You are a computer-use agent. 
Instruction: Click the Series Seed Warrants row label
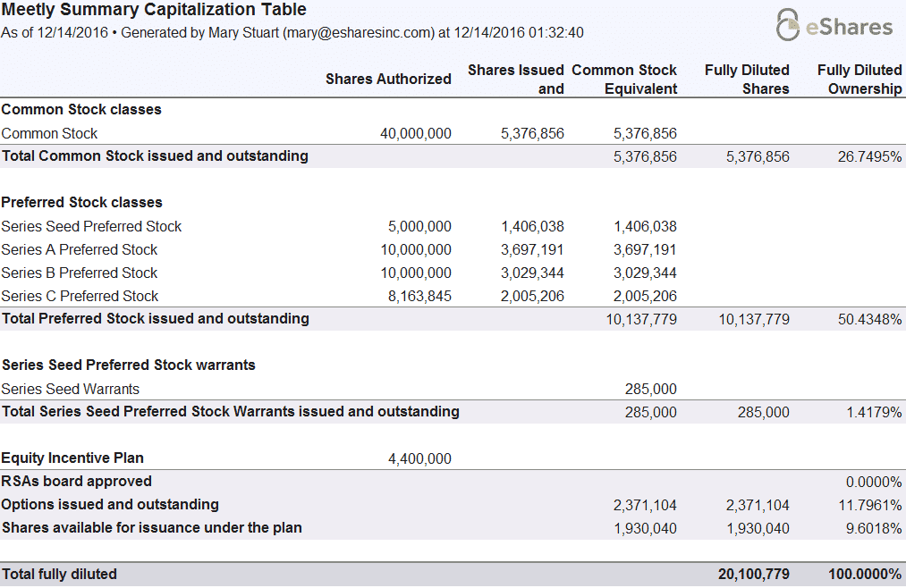tap(71, 389)
